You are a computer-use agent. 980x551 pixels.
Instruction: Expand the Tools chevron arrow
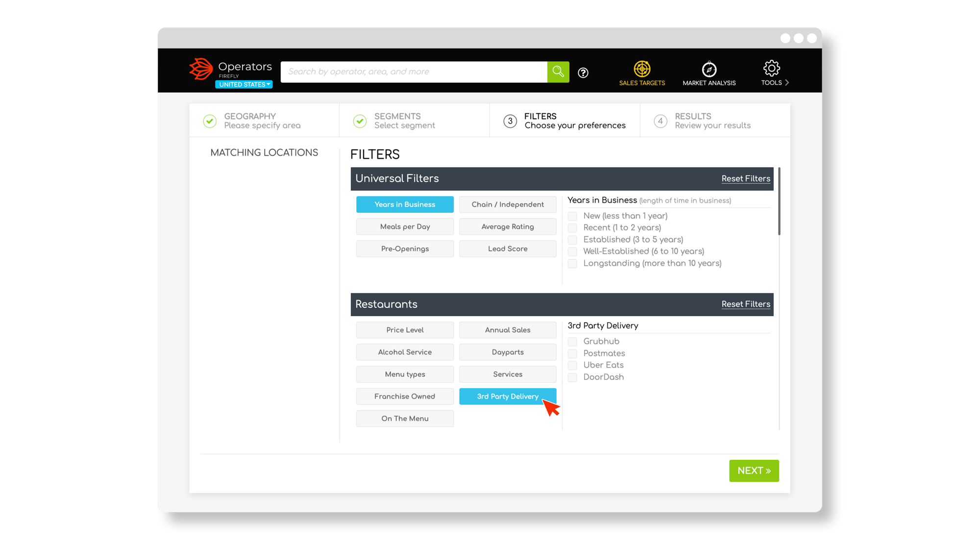(787, 82)
